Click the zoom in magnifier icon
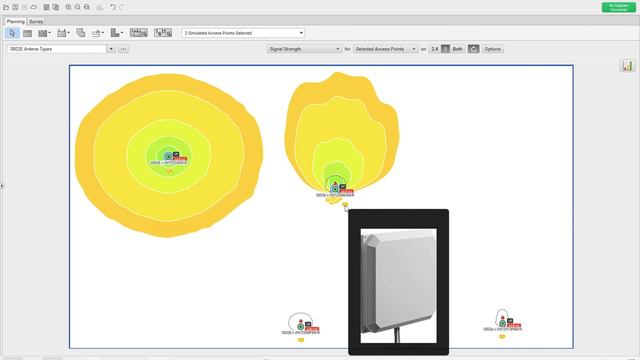Image resolution: width=640 pixels, height=360 pixels. [68, 7]
